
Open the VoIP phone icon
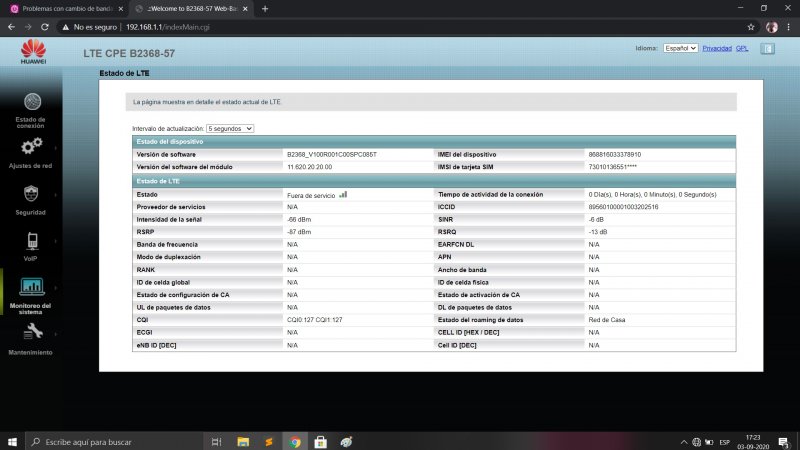(32, 241)
